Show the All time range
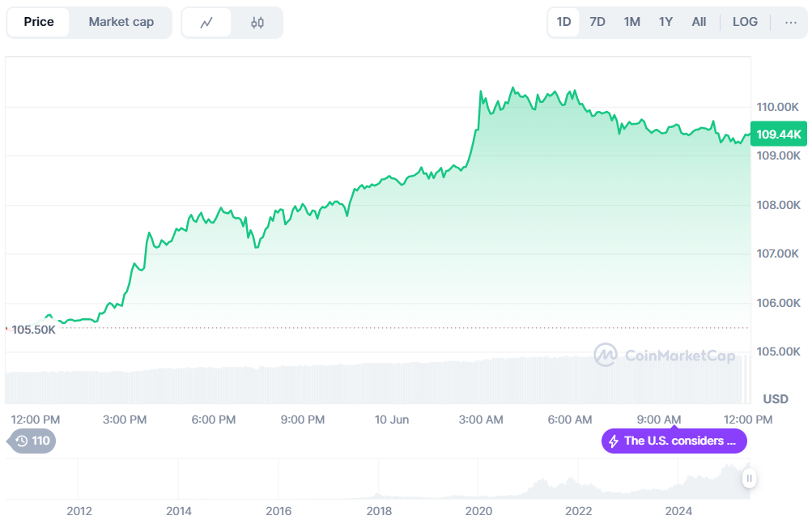Image resolution: width=812 pixels, height=524 pixels. [699, 22]
